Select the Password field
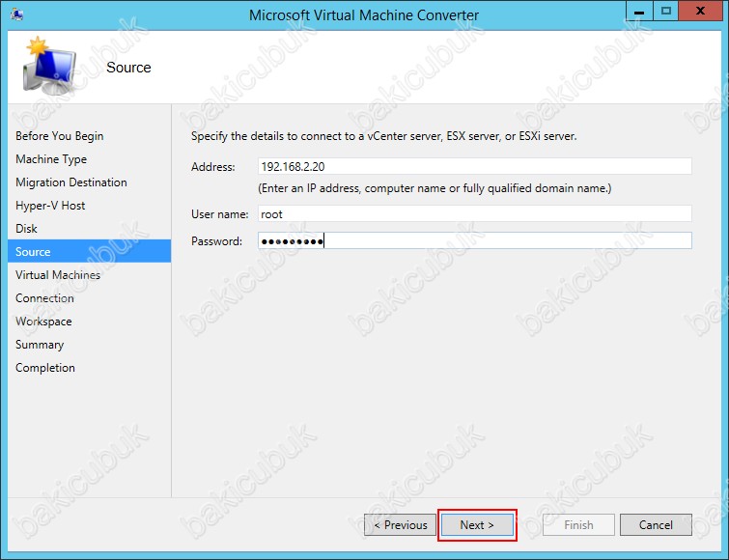The height and width of the screenshot is (560, 729). (475, 240)
